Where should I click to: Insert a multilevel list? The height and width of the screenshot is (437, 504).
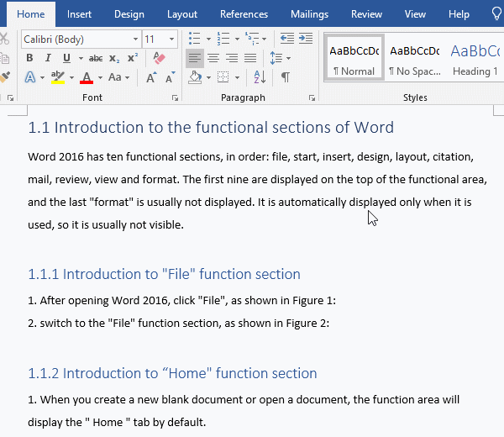[x=252, y=39]
